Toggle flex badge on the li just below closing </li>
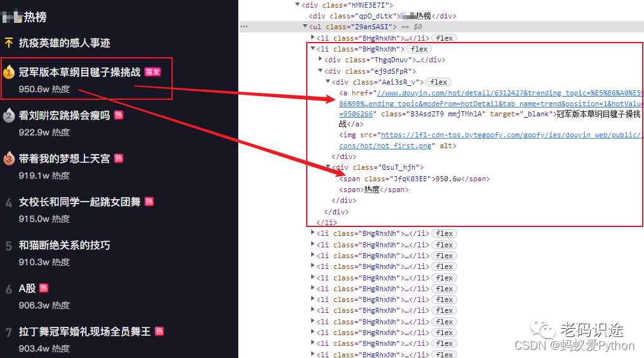Image resolution: width=644 pixels, height=358 pixels. point(444,233)
